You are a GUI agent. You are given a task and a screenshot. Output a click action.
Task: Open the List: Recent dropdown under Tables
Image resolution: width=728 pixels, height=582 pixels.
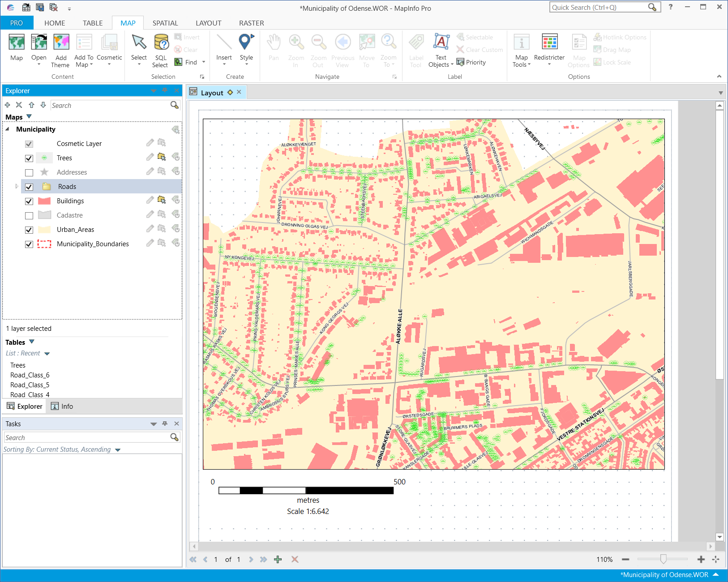point(47,353)
